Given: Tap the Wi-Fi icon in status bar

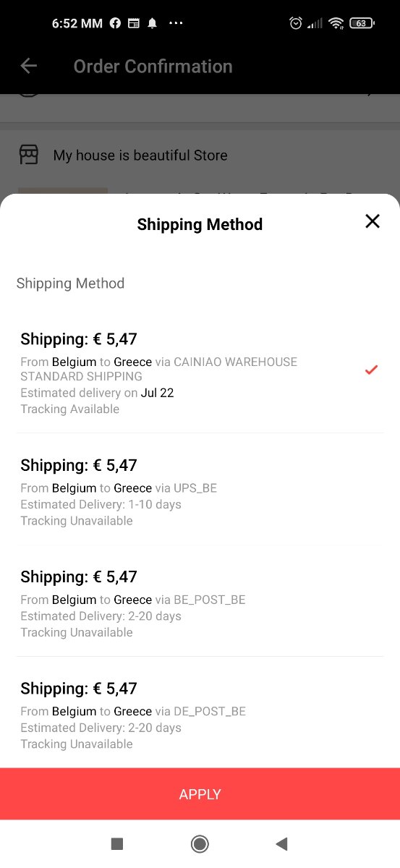Looking at the screenshot, I should click(x=336, y=23).
